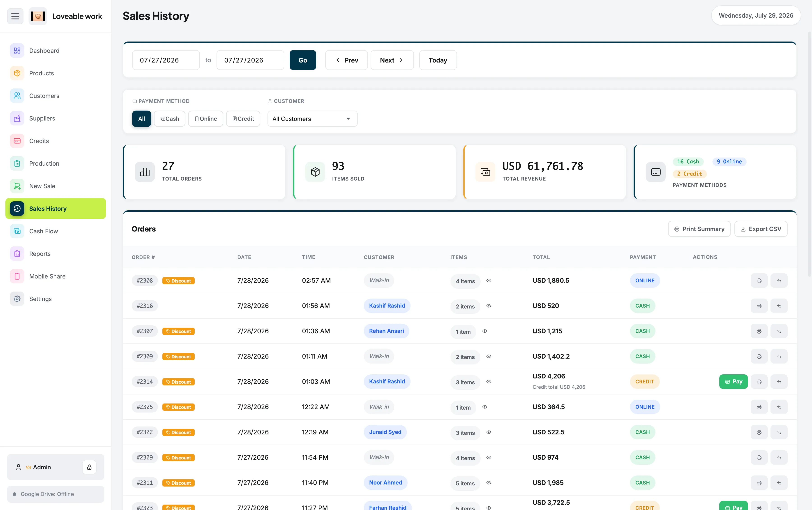Click Print Summary
This screenshot has width=812, height=510.
[x=699, y=229]
